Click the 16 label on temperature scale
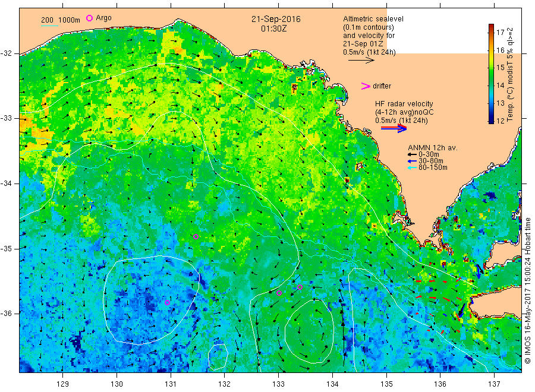This screenshot has width=535, height=392. click(x=500, y=50)
